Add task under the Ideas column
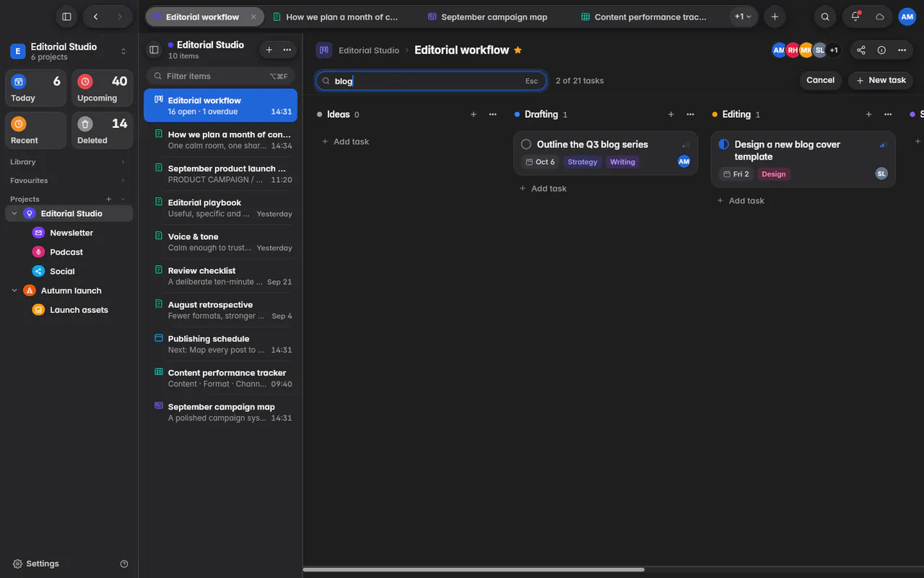 pyautogui.click(x=345, y=142)
